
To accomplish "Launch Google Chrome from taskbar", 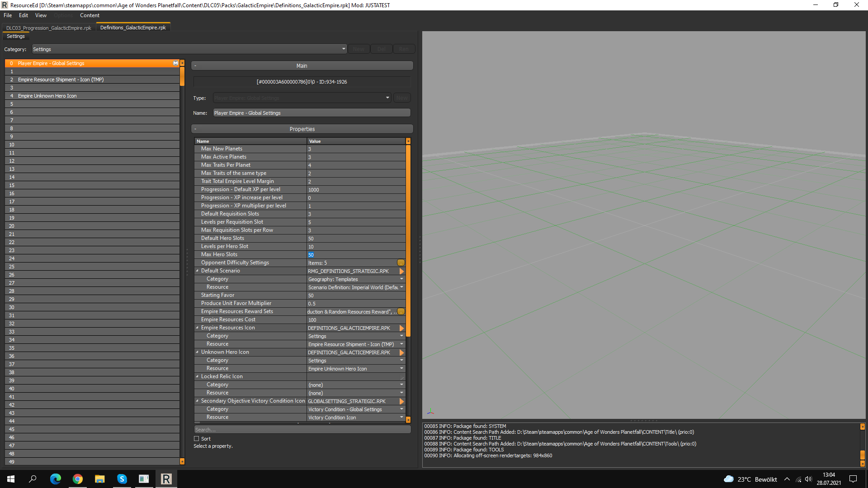I will pyautogui.click(x=78, y=479).
